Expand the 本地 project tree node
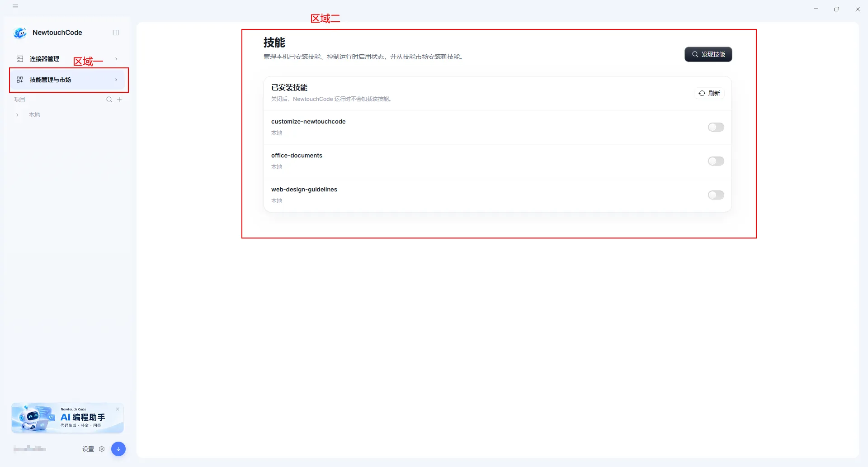The width and height of the screenshot is (868, 467). (17, 115)
